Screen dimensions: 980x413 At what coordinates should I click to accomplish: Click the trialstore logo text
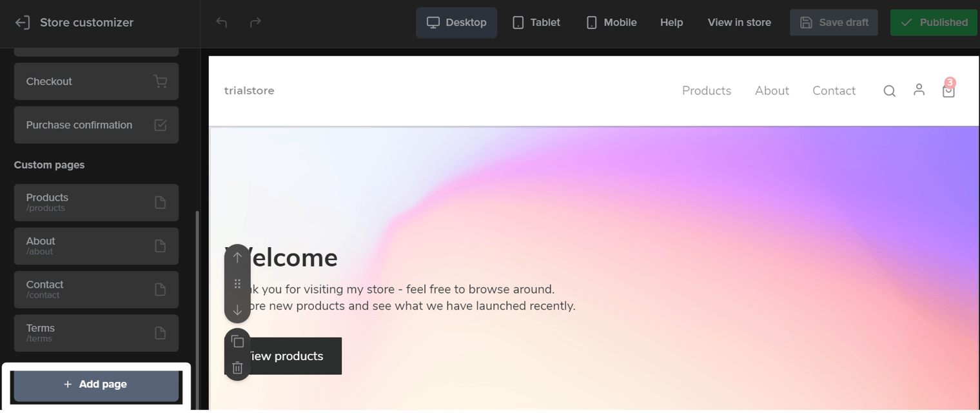coord(250,91)
